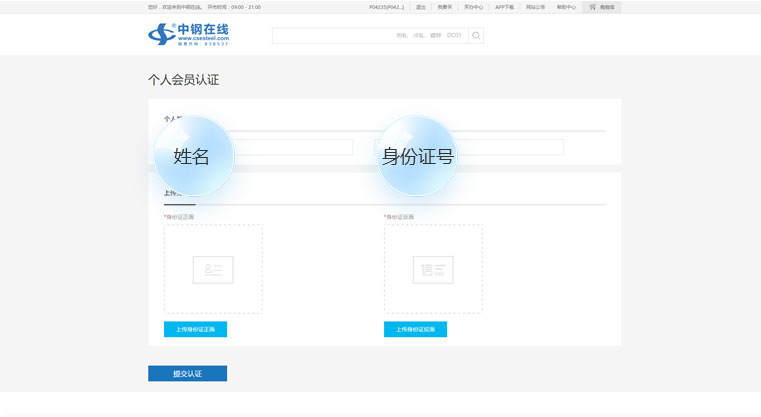Open the APP下载 link
The height and width of the screenshot is (417, 761).
(504, 7)
